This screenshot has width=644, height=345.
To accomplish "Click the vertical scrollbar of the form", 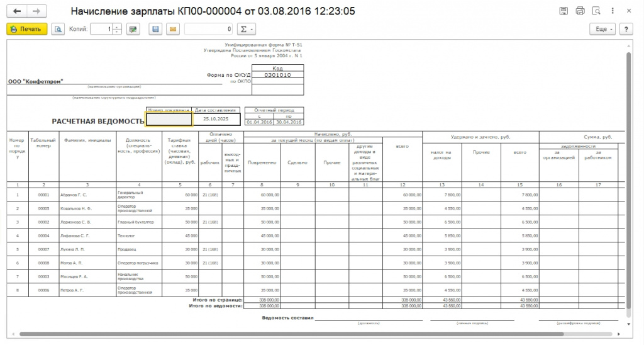I will point(628,181).
